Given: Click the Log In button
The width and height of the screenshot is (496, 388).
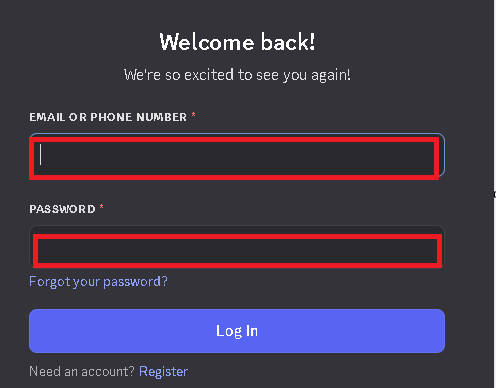Looking at the screenshot, I should pos(237,331).
